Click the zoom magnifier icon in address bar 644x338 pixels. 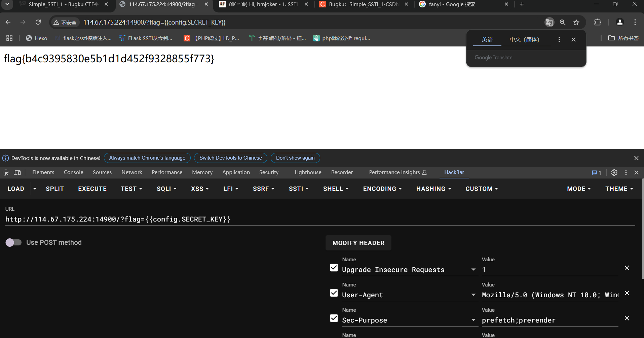click(563, 22)
